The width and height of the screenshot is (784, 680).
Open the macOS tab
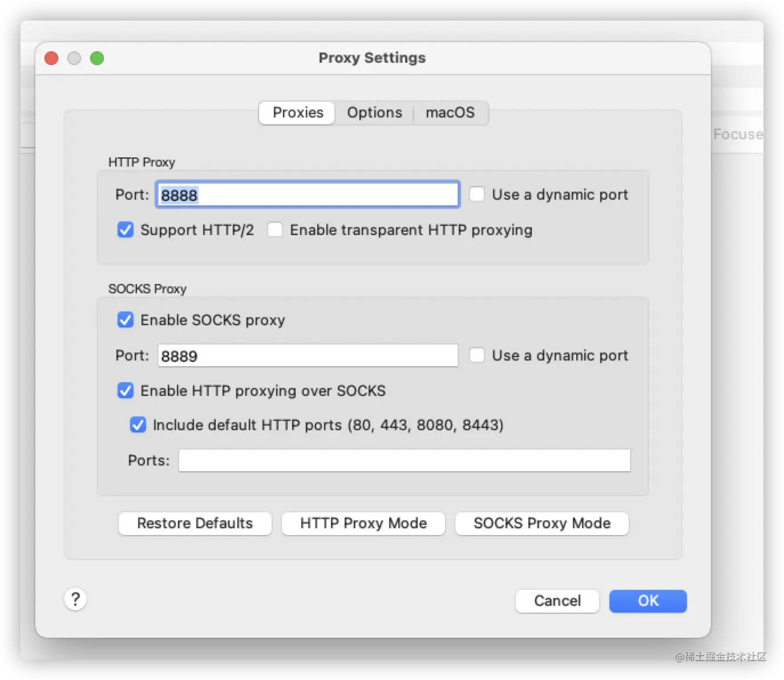point(450,112)
